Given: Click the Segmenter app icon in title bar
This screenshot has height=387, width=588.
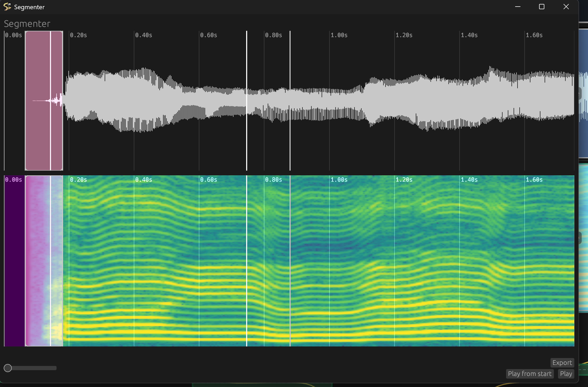Looking at the screenshot, I should point(7,7).
